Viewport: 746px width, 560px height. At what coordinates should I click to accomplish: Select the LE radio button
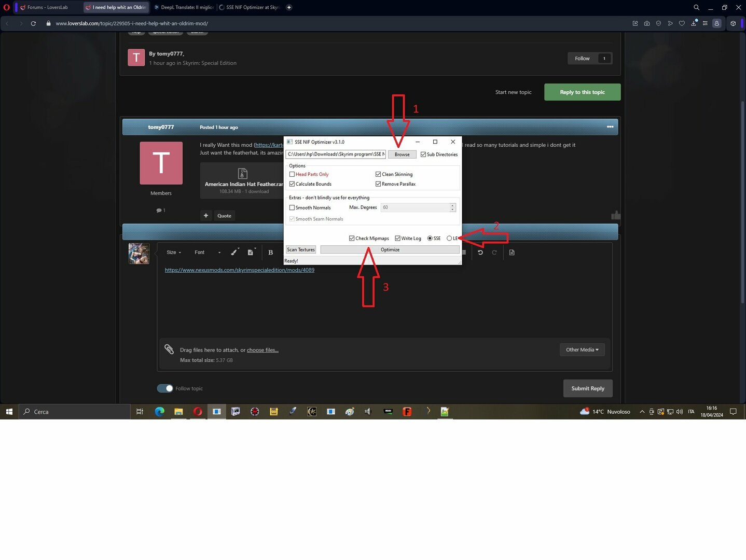pos(449,239)
